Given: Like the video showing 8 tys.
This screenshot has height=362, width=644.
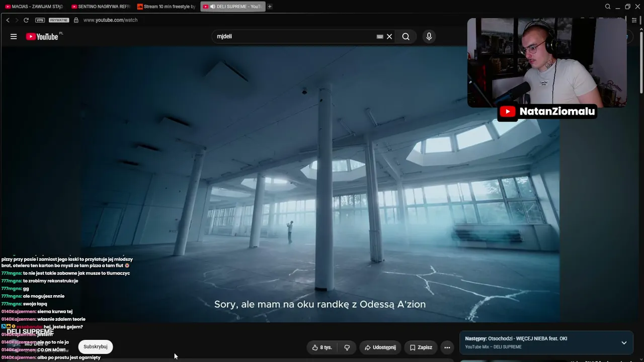Looking at the screenshot, I should pos(321,347).
